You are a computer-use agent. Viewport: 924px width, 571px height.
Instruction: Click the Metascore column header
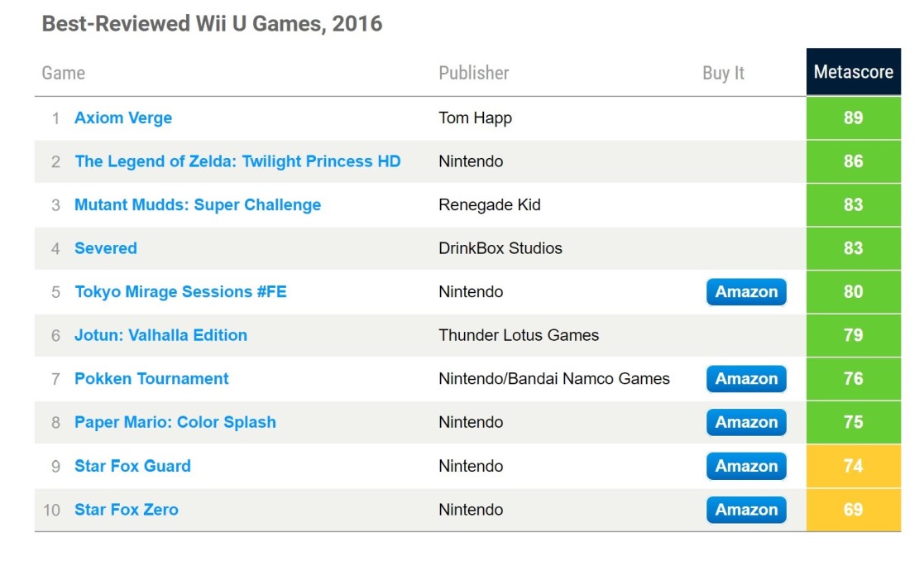853,72
